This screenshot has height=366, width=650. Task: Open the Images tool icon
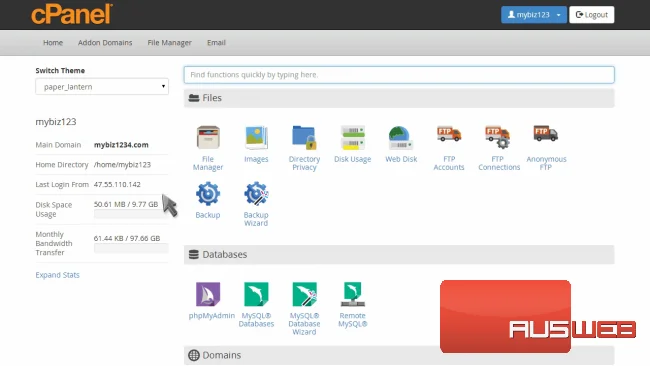pos(256,137)
